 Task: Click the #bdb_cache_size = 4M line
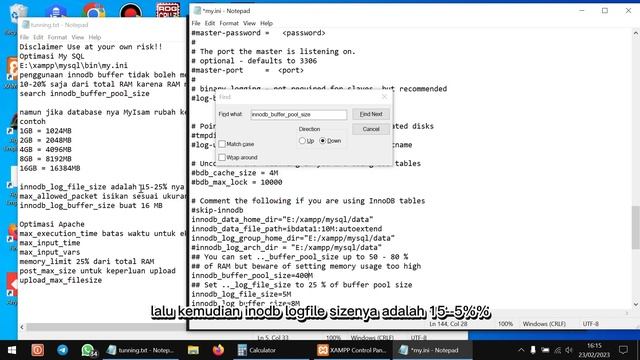coord(235,173)
